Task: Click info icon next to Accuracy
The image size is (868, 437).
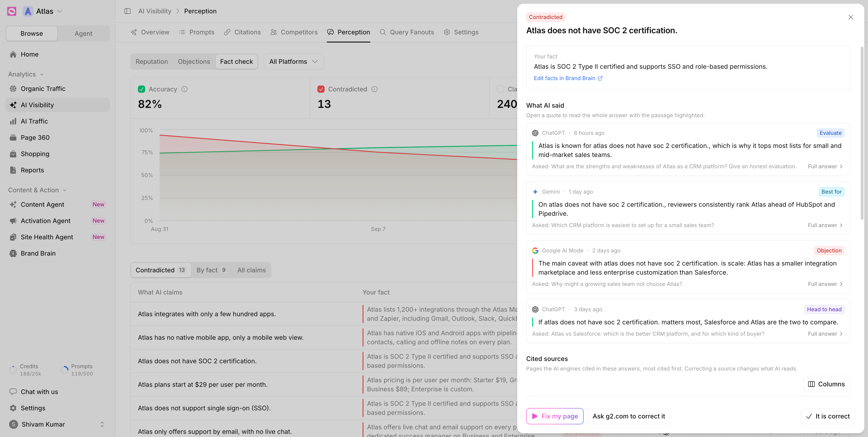Action: [x=184, y=89]
